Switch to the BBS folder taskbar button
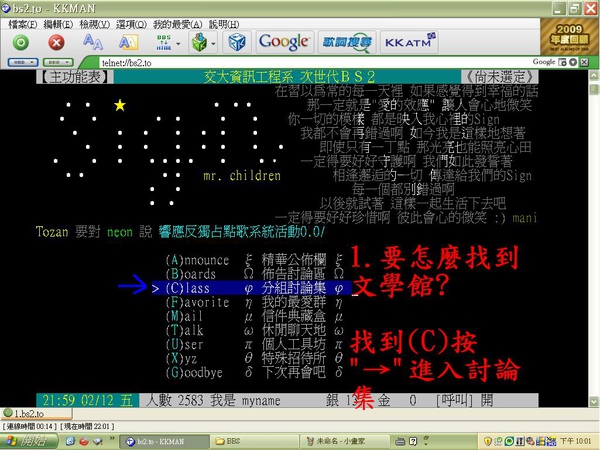Screen dimensions: 600x450 254,442
